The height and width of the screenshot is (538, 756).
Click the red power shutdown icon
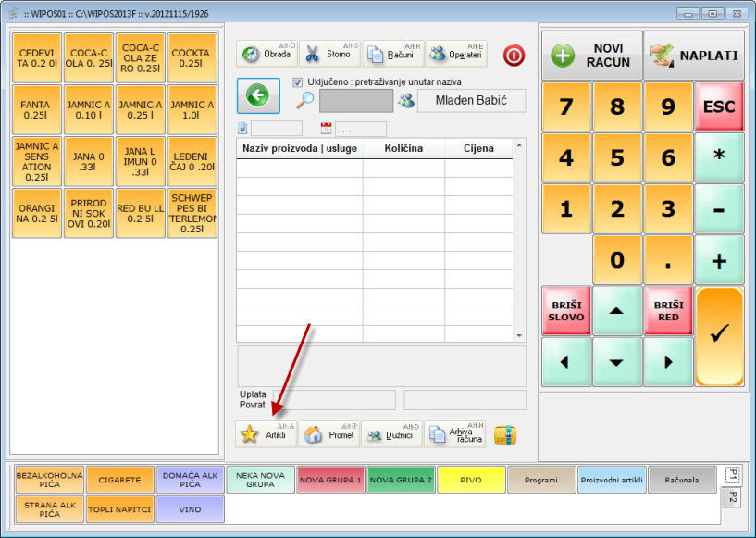514,55
